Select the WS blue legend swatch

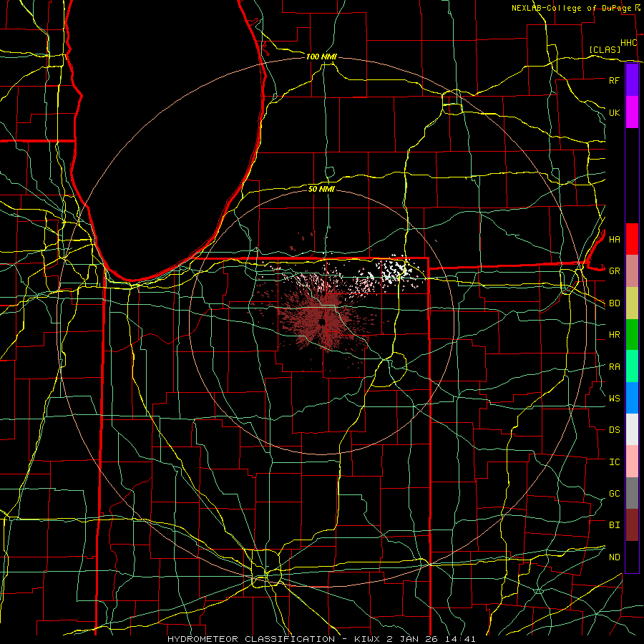click(632, 398)
